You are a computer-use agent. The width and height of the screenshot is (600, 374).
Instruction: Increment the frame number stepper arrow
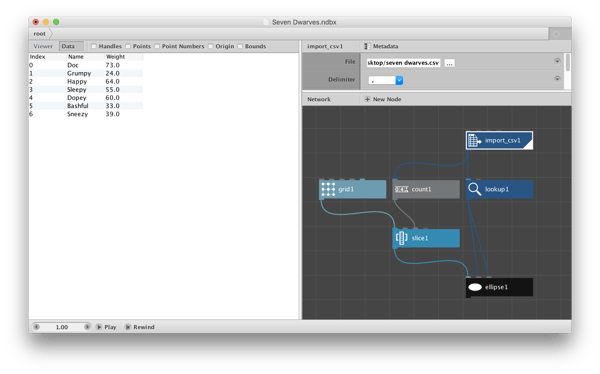tap(87, 327)
